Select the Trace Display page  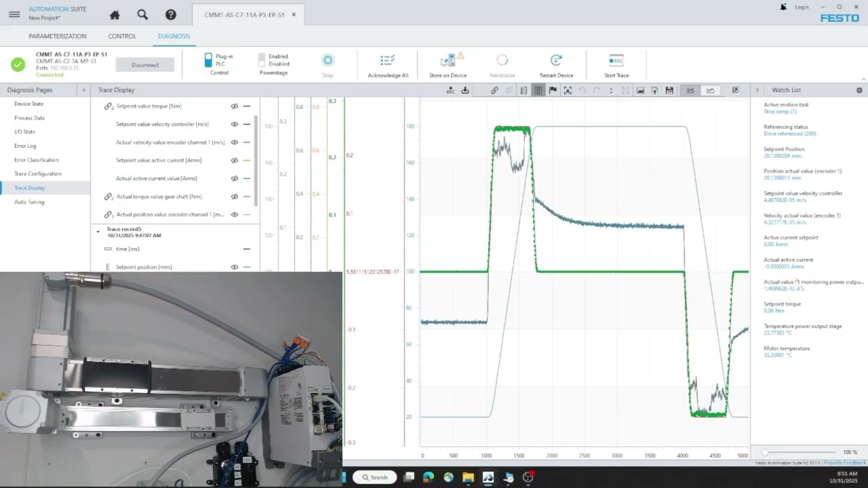click(30, 188)
